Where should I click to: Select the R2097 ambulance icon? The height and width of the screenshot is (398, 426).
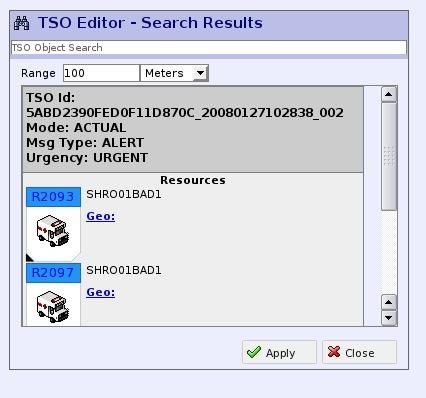click(53, 307)
